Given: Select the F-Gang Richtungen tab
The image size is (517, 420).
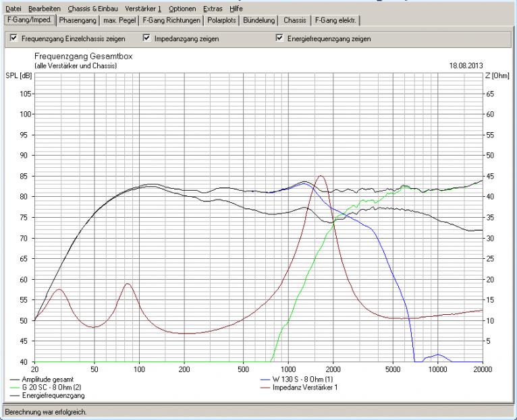Looking at the screenshot, I should point(172,20).
